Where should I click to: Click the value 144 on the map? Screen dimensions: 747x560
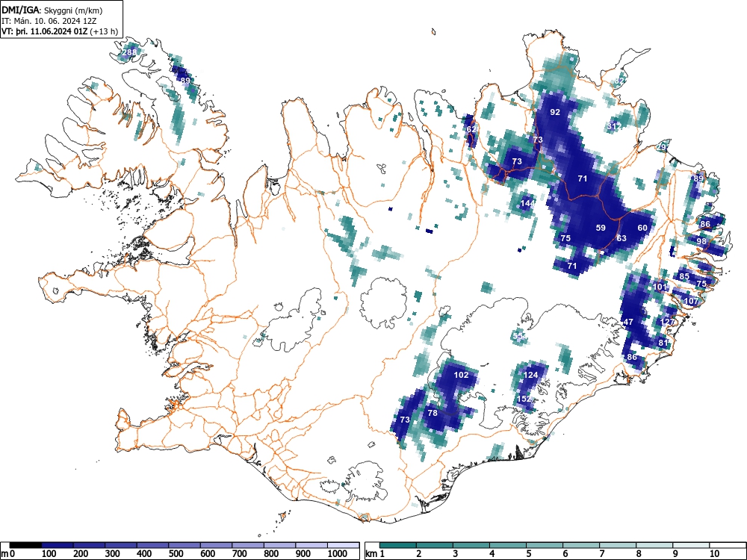click(x=528, y=203)
